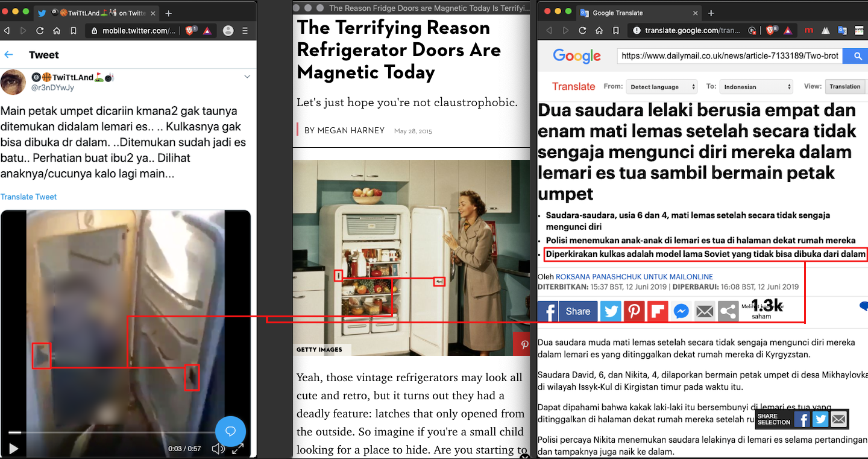This screenshot has width=868, height=459.
Task: Open a new tab in Twitter window
Action: pos(168,13)
